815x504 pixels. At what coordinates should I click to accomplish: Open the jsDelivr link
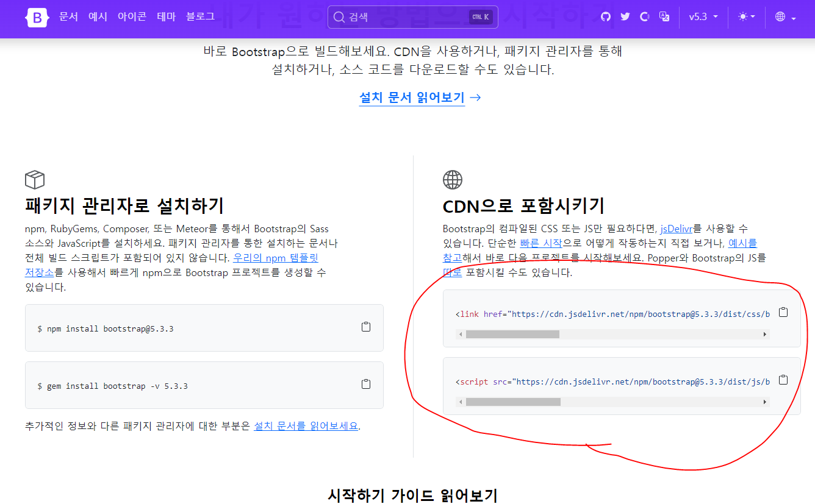coord(676,229)
